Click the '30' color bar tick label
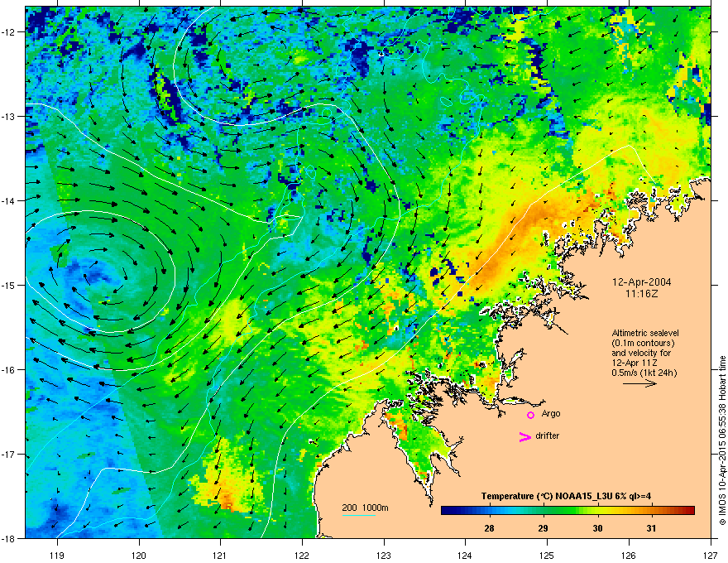The image size is (728, 563). pyautogui.click(x=597, y=528)
